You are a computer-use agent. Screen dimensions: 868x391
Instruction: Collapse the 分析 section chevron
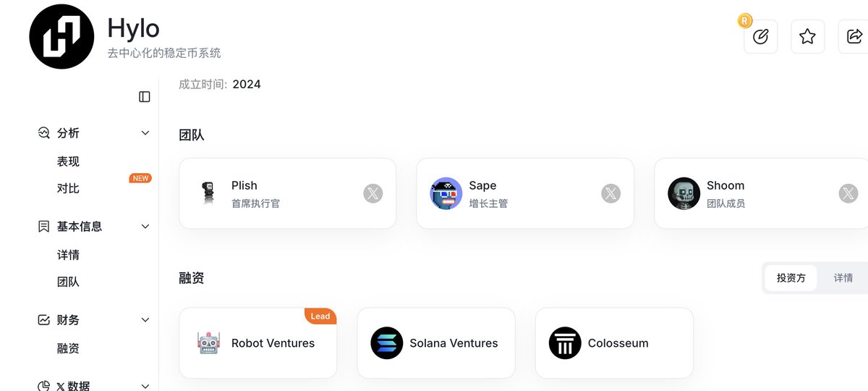[145, 133]
